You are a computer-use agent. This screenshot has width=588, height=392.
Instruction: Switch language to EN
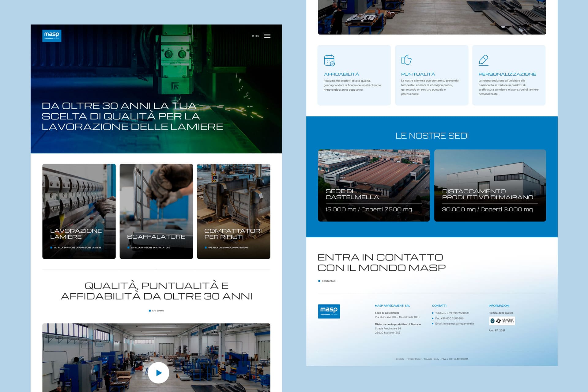(258, 36)
